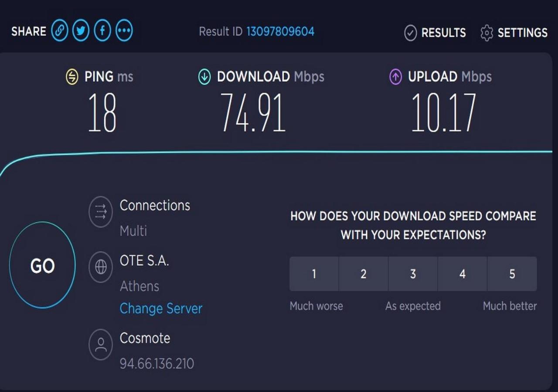Click the download arrow icon

pos(204,77)
